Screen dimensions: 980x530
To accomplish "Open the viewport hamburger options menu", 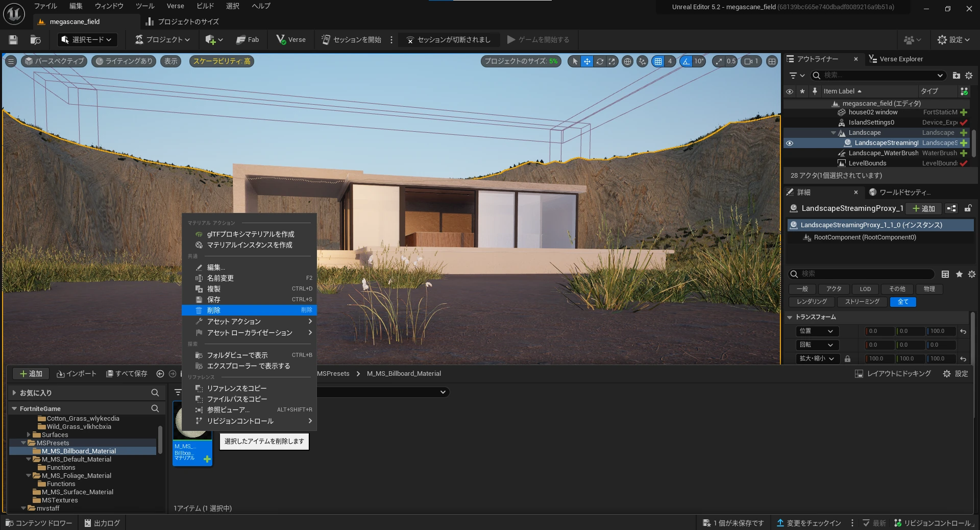I will pyautogui.click(x=11, y=61).
